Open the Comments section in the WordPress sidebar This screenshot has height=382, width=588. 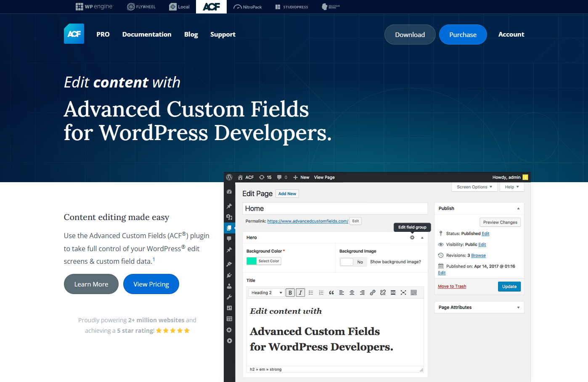pyautogui.click(x=229, y=239)
